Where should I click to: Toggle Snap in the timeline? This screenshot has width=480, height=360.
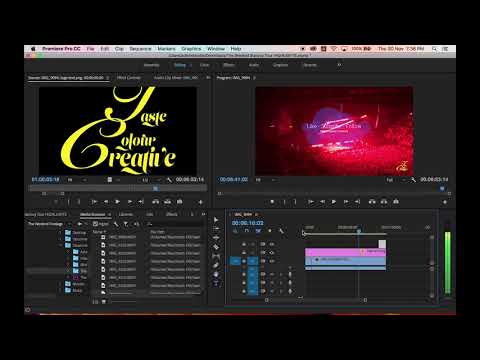coord(247,231)
